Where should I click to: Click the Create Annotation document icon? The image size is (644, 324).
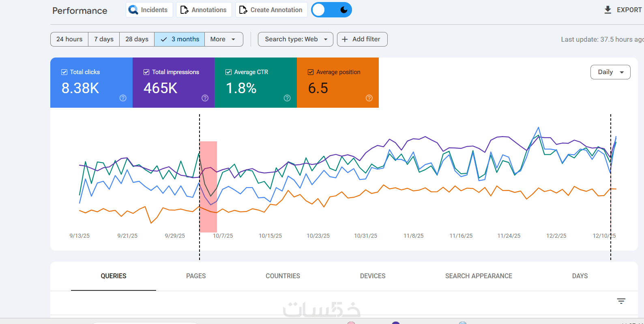point(243,10)
